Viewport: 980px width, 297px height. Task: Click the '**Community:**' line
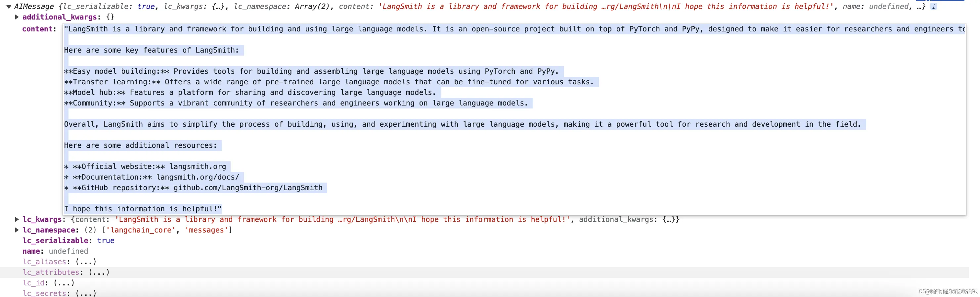click(x=296, y=104)
